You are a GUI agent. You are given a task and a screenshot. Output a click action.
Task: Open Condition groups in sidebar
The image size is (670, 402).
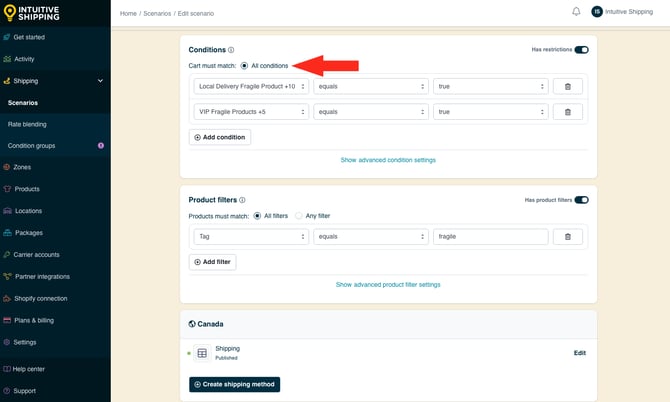pyautogui.click(x=31, y=146)
